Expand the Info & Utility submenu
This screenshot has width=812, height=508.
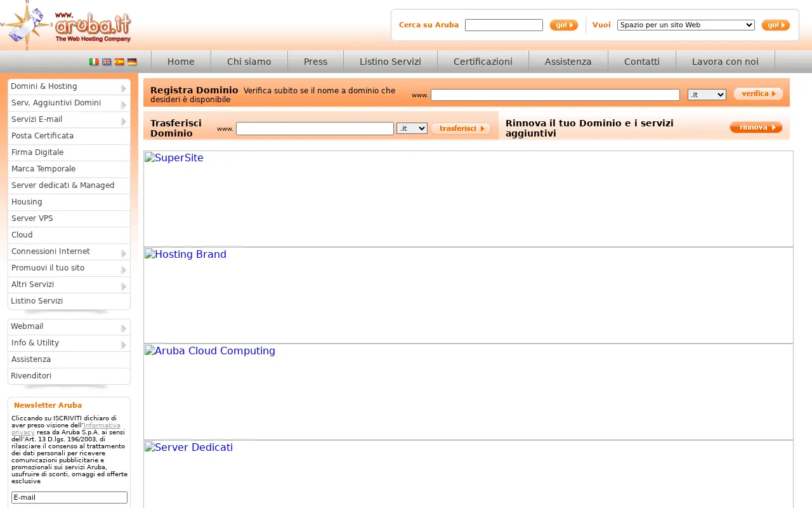pos(124,344)
